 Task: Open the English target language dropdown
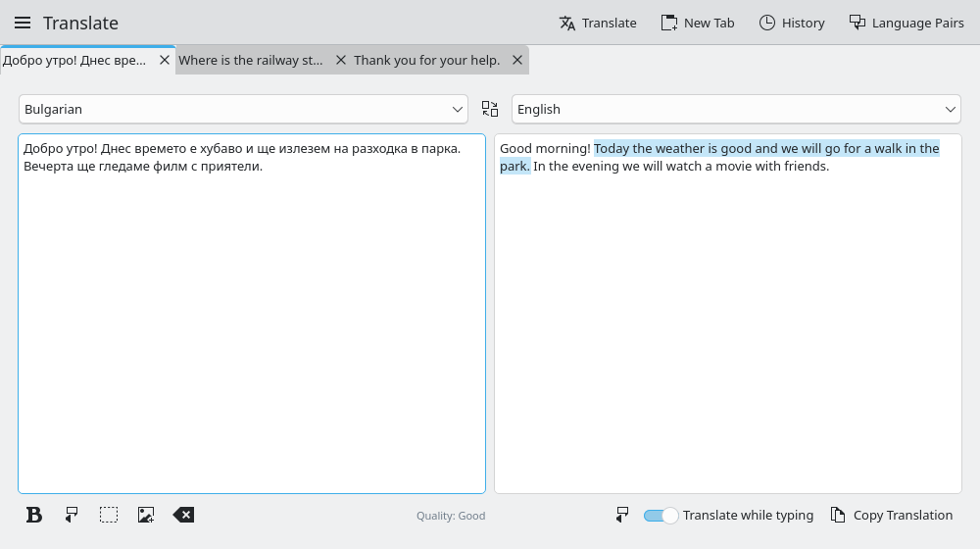pos(736,109)
